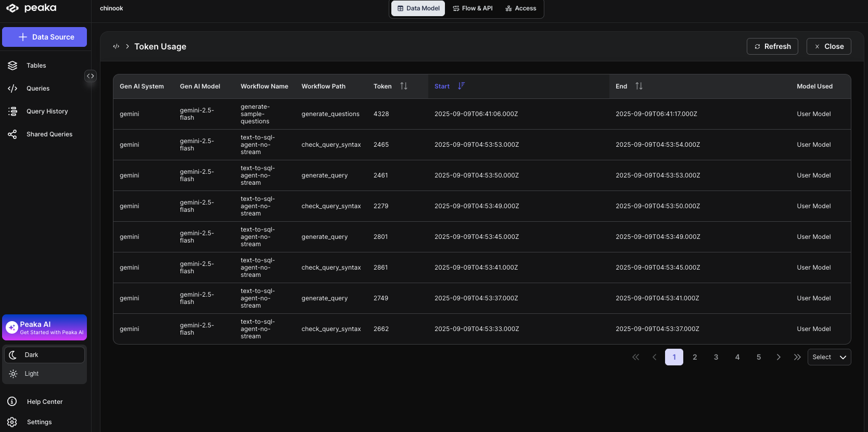Click the token value 2801
Viewport: 868px width, 432px height.
pyautogui.click(x=380, y=237)
